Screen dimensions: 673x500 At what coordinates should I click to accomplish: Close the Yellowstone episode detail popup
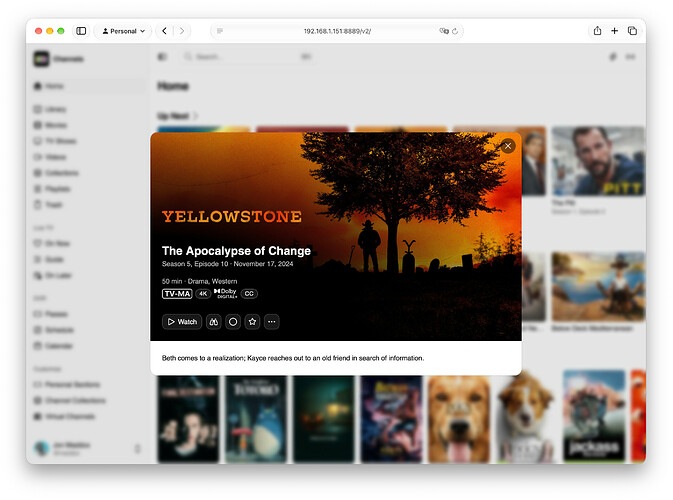click(508, 146)
